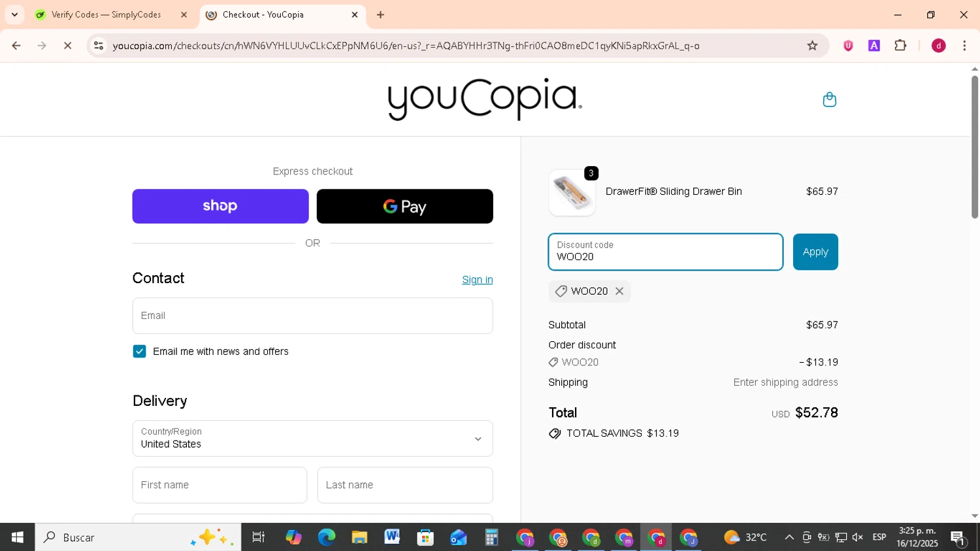The height and width of the screenshot is (551, 980).
Task: Stop loading the page
Action: pos(67,46)
